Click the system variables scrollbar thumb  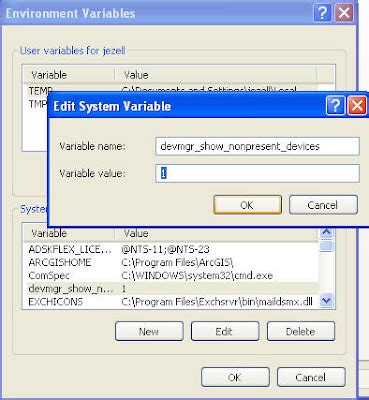[x=326, y=246]
